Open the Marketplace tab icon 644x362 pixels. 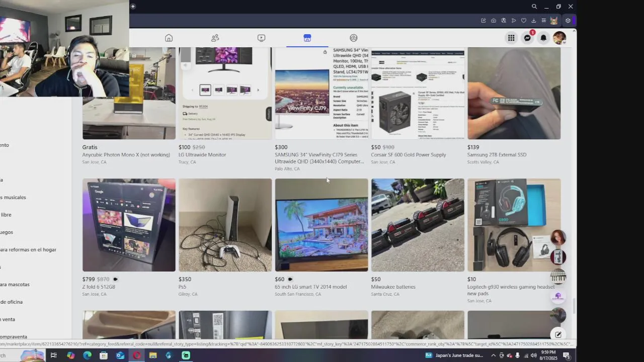pyautogui.click(x=307, y=38)
